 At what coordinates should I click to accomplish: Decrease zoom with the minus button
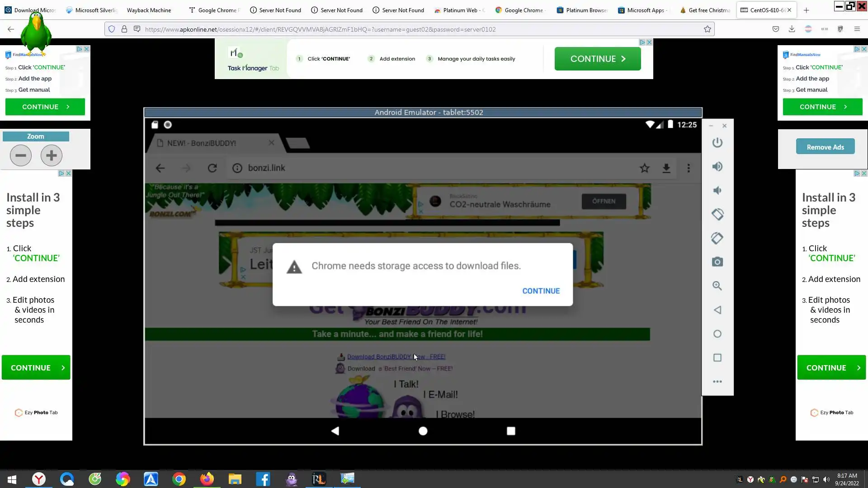click(x=21, y=155)
